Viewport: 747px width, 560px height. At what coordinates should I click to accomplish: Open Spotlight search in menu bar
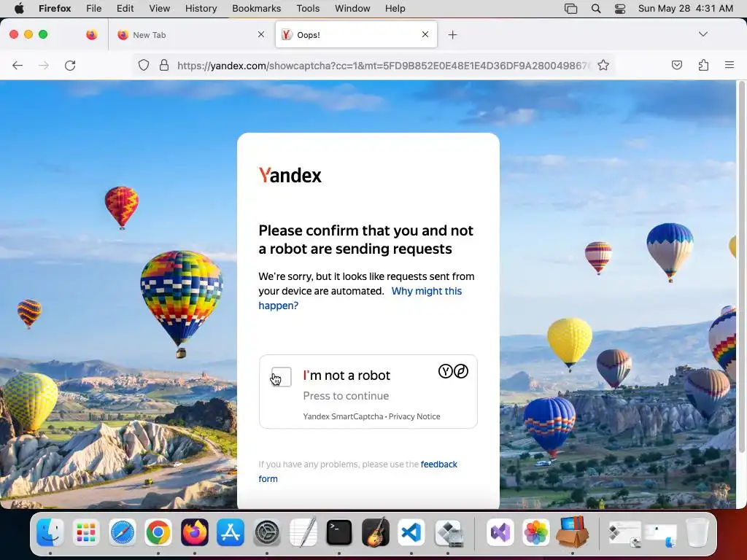click(596, 8)
